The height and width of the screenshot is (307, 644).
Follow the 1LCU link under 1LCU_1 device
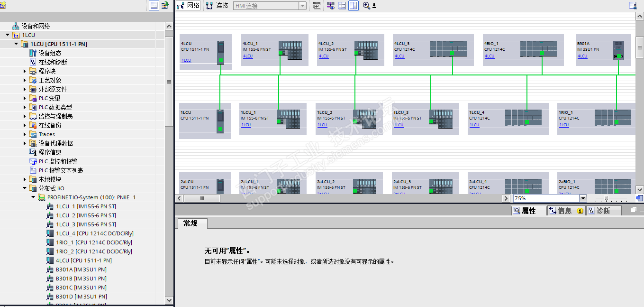246,125
